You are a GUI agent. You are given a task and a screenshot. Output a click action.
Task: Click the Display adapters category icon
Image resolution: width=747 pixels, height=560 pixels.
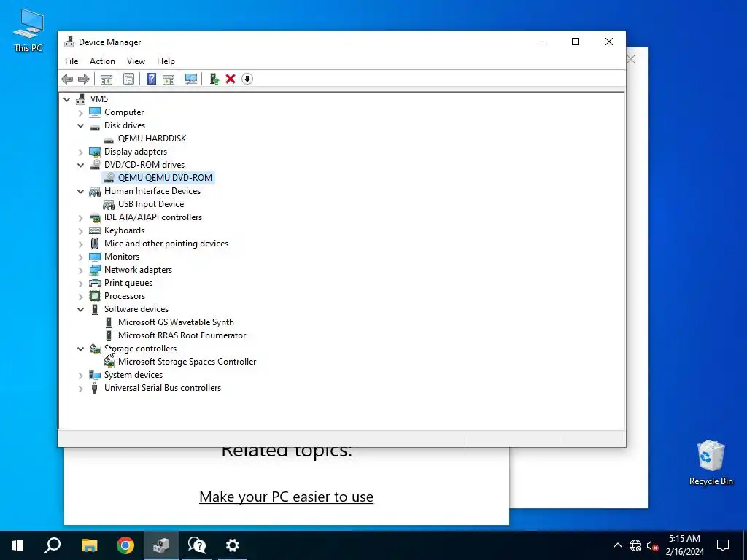[95, 152]
